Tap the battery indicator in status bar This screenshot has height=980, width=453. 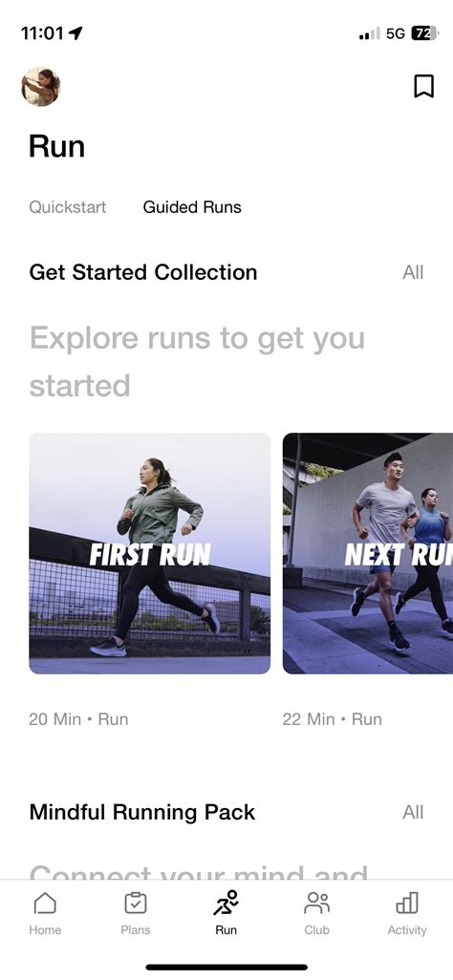tap(424, 33)
